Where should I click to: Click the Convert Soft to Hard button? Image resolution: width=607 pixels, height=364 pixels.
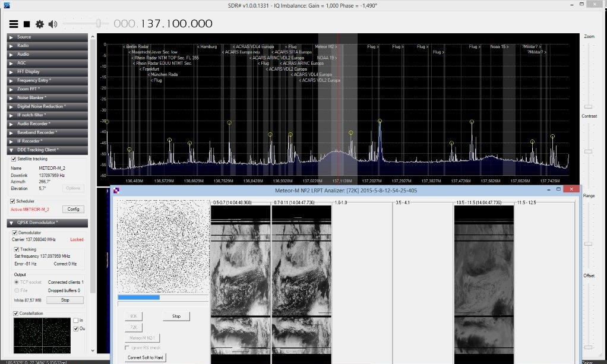146,357
